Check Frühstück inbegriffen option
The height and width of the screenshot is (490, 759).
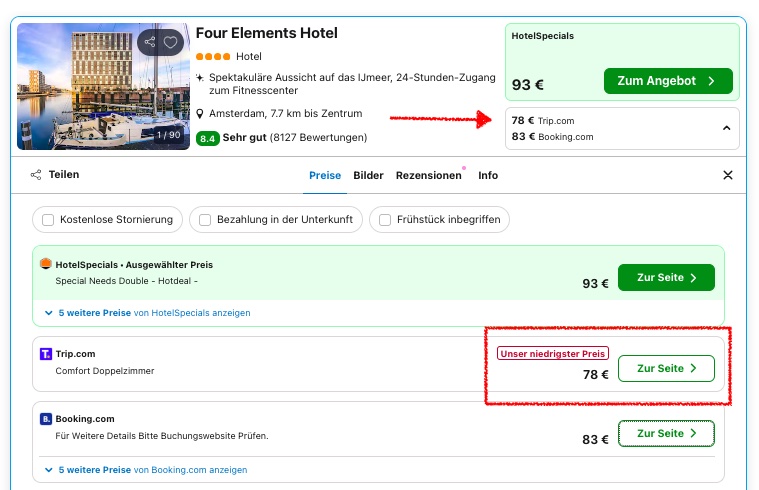click(x=385, y=220)
